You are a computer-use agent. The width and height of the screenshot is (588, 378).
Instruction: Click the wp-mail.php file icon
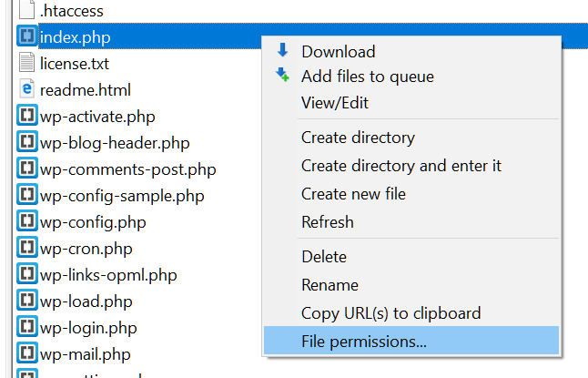27,352
